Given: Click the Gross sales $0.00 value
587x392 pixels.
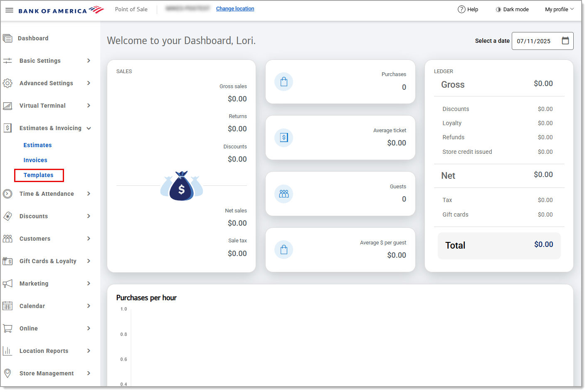Looking at the screenshot, I should pos(237,99).
